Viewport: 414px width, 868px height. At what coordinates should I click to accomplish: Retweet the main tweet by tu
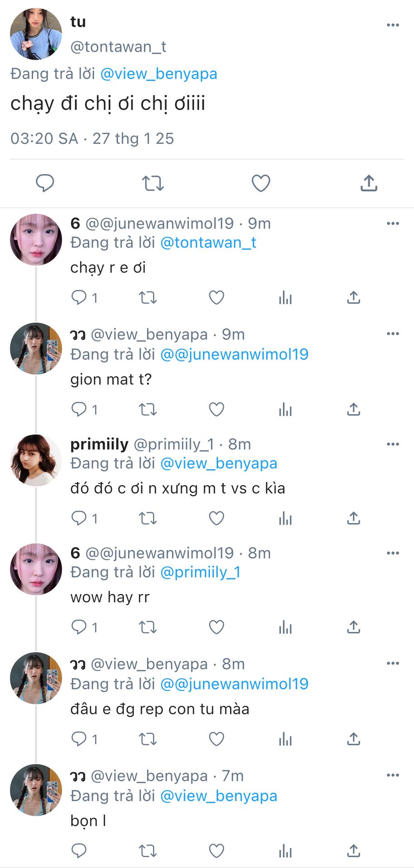(x=152, y=183)
